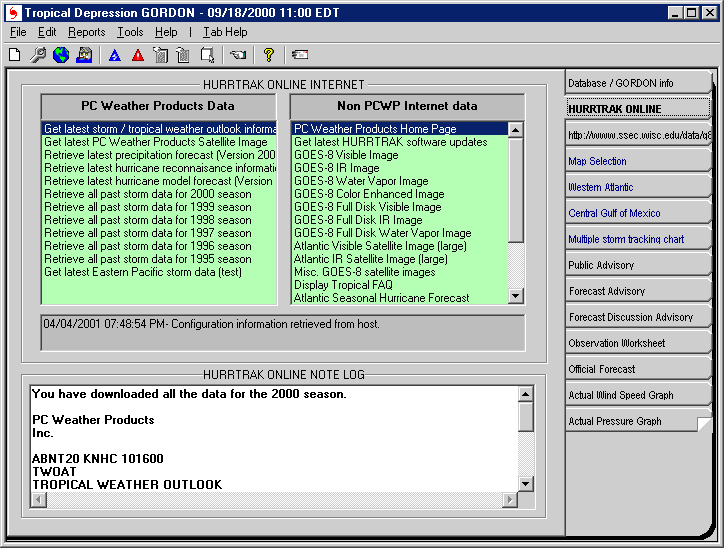The image size is (724, 548).
Task: Click the first clipboard toolbar icon
Action: tap(160, 55)
